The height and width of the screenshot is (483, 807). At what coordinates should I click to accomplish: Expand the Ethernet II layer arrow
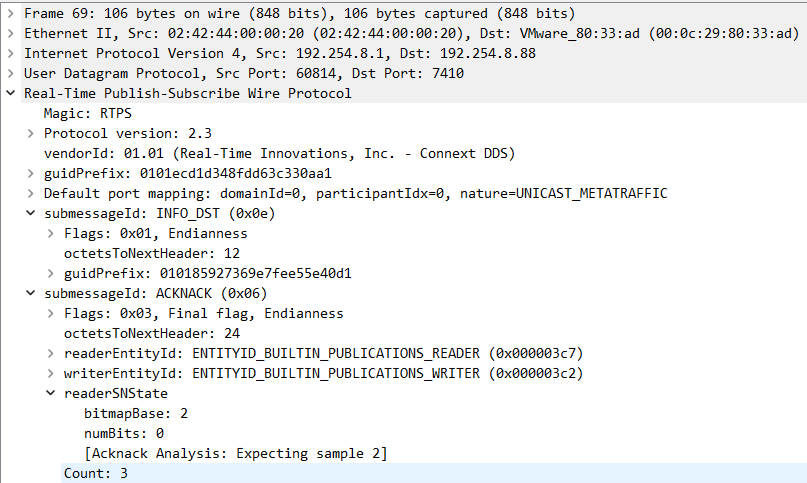pyautogui.click(x=11, y=33)
